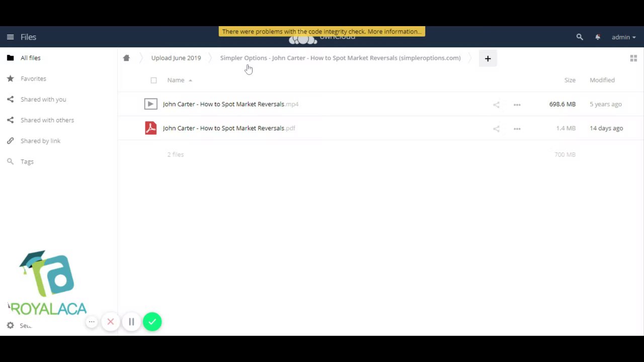Open John Carter Market Reversals mp4 file
Image resolution: width=644 pixels, height=362 pixels.
click(x=230, y=104)
